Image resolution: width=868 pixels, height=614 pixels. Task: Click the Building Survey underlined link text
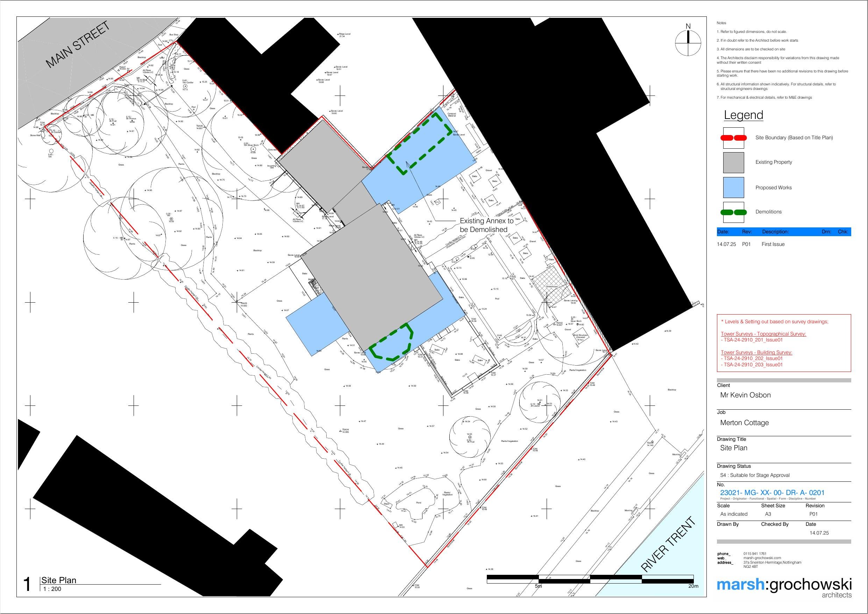click(x=756, y=352)
